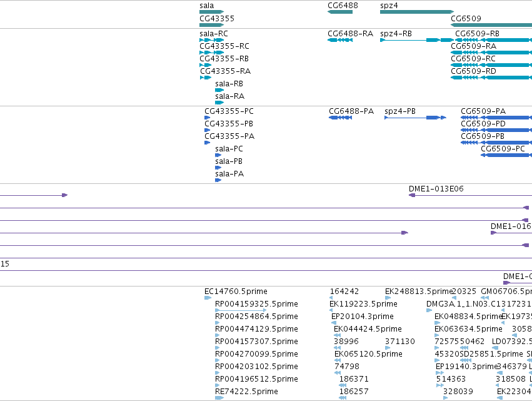
Task: Select the 186371 EST feature
Action: [x=343, y=385]
